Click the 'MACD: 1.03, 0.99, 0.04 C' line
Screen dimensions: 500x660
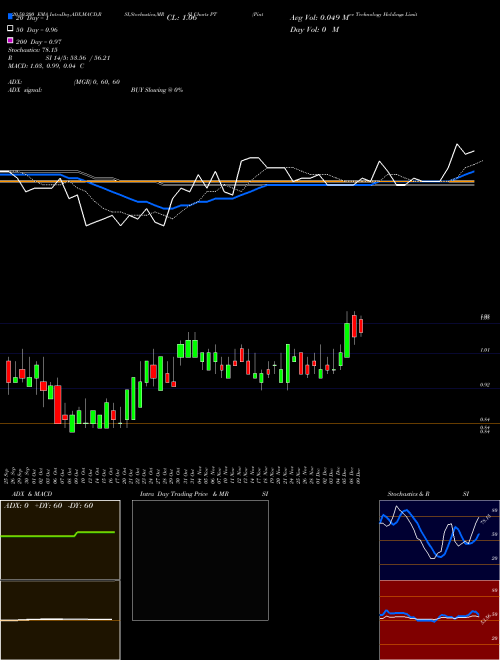[46, 66]
